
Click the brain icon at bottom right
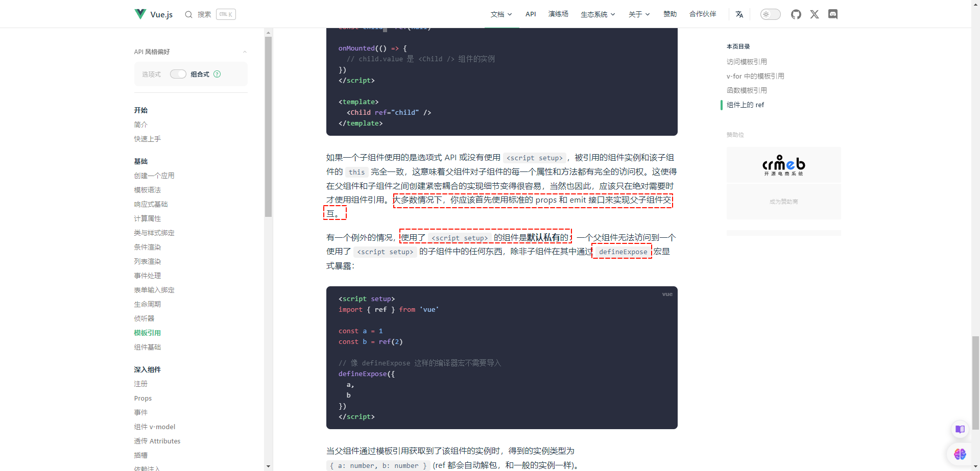point(960,454)
